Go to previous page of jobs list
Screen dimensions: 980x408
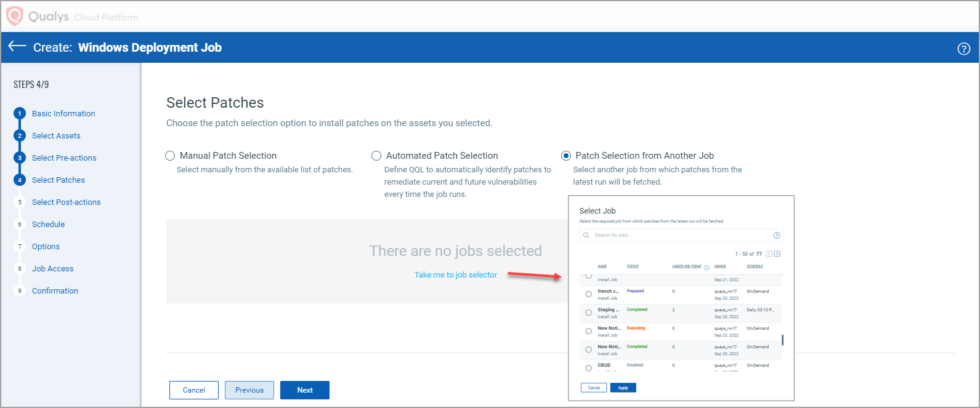coord(769,254)
